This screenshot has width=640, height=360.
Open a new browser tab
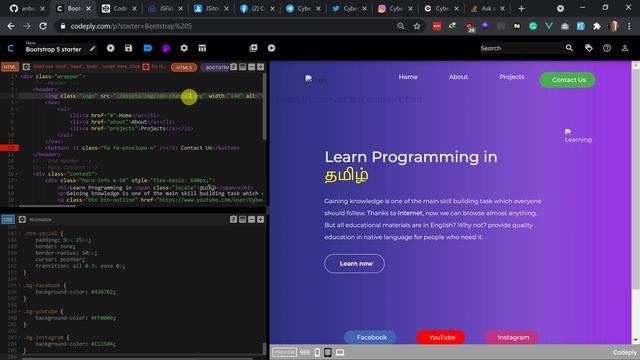(x=521, y=9)
